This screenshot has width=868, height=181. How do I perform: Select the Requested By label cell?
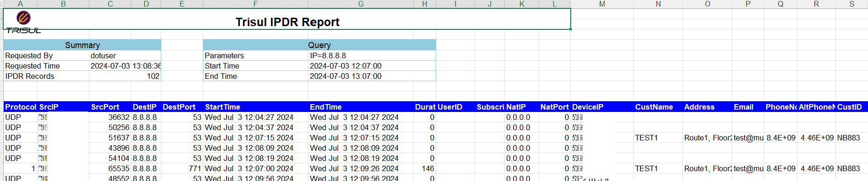46,56
